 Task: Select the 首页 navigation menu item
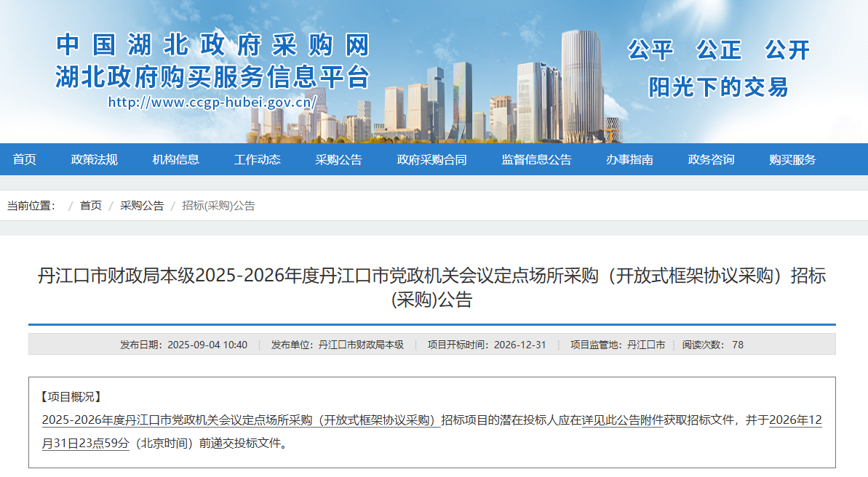click(x=24, y=160)
